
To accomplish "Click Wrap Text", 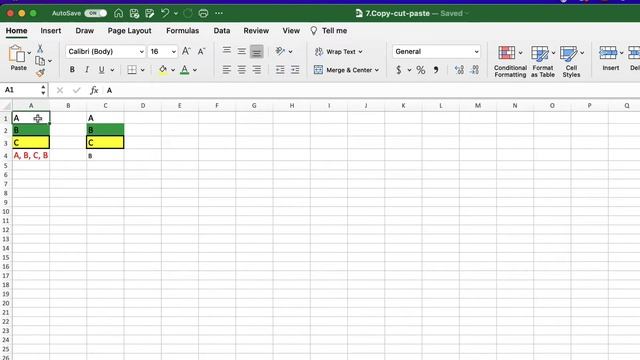I will [338, 52].
